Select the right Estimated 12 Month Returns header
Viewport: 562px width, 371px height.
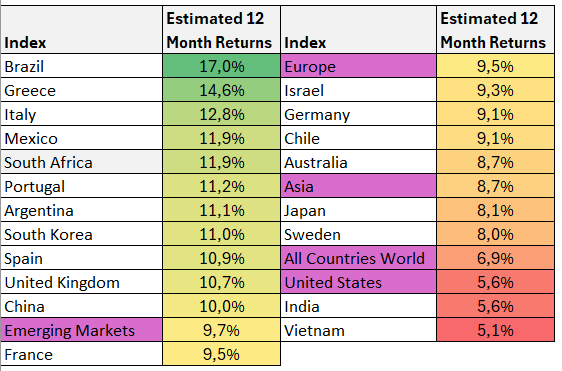(495, 30)
